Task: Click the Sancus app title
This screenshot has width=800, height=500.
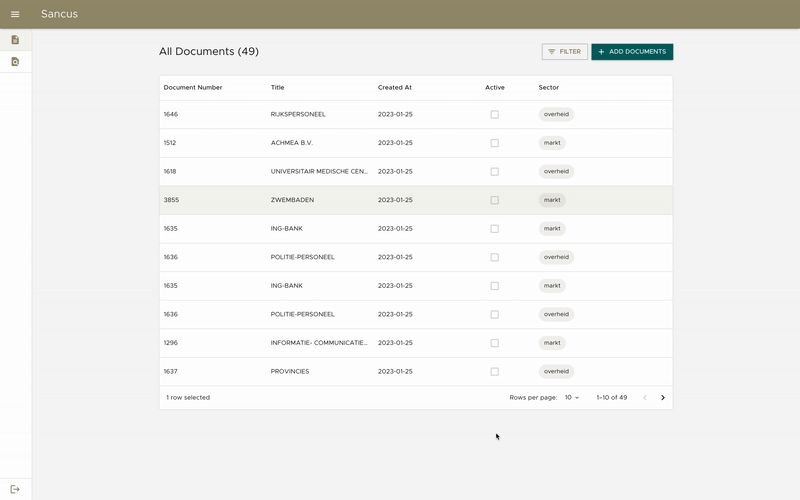Action: [x=59, y=14]
